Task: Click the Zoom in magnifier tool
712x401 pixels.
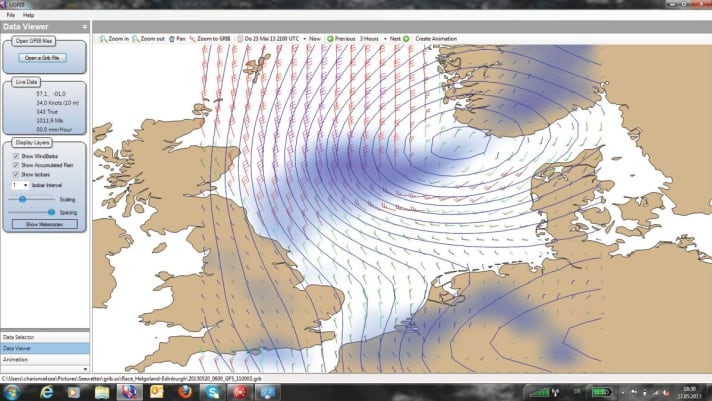Action: point(103,39)
